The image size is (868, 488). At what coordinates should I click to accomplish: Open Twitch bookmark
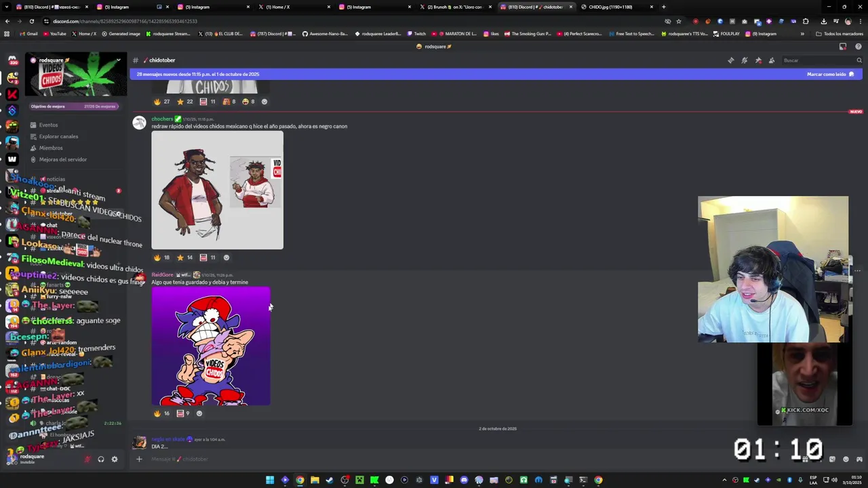click(x=416, y=34)
